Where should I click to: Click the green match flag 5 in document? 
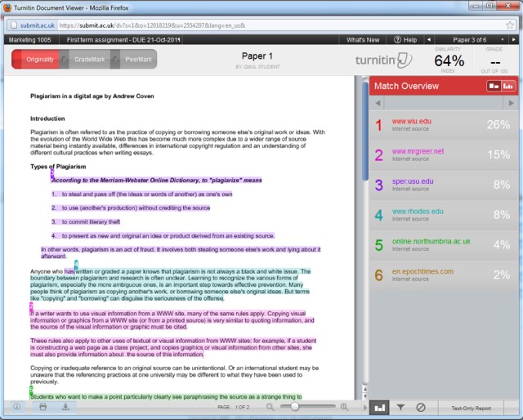click(x=31, y=391)
